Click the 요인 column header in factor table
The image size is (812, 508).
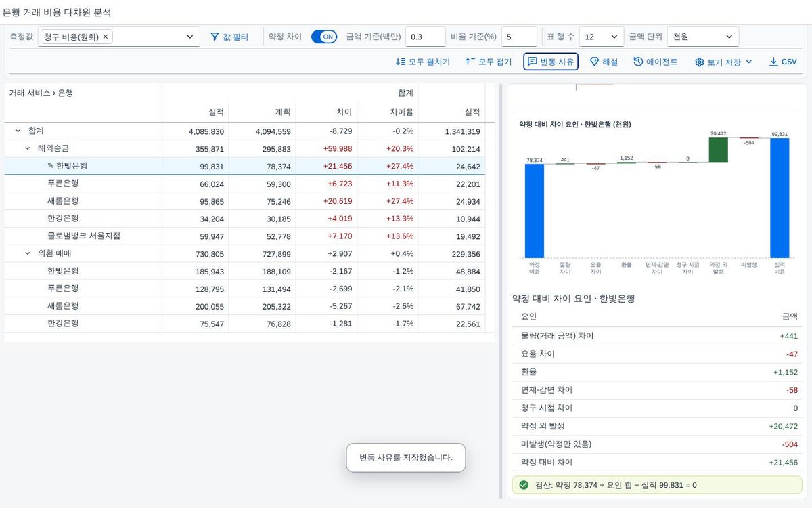click(528, 316)
